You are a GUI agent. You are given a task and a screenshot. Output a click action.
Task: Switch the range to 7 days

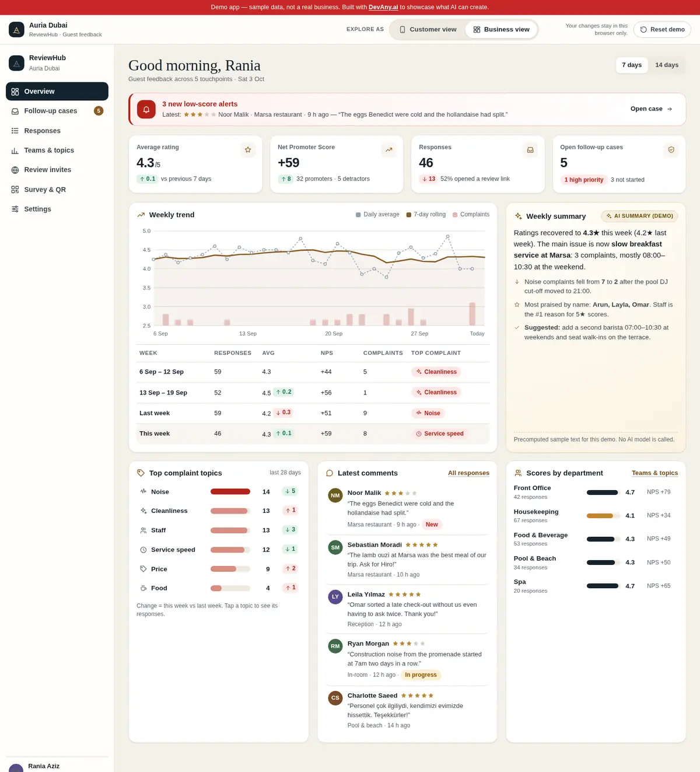click(x=632, y=65)
